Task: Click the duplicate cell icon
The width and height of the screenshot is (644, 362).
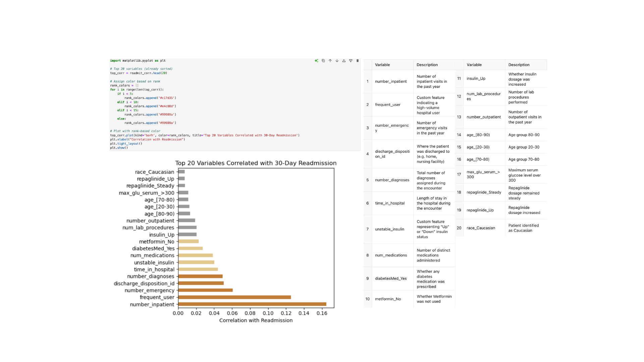Action: click(x=323, y=61)
